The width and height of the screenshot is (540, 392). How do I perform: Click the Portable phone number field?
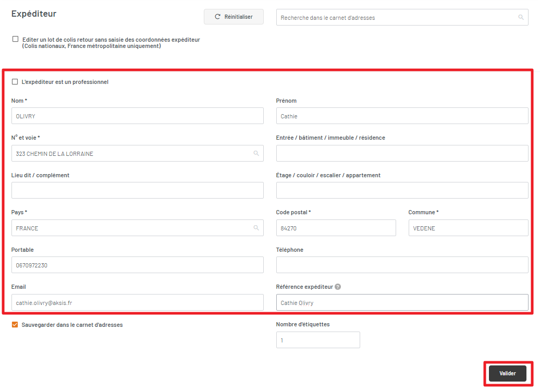pos(138,265)
